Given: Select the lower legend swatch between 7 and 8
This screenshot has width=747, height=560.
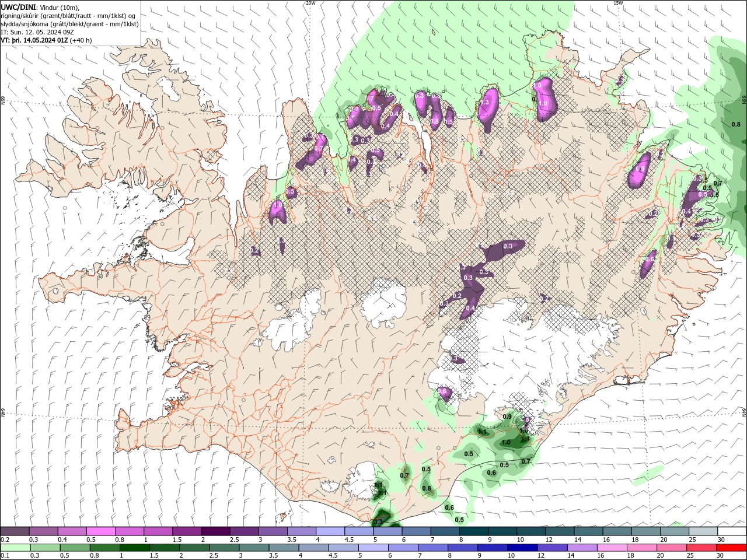Looking at the screenshot, I should tap(433, 548).
